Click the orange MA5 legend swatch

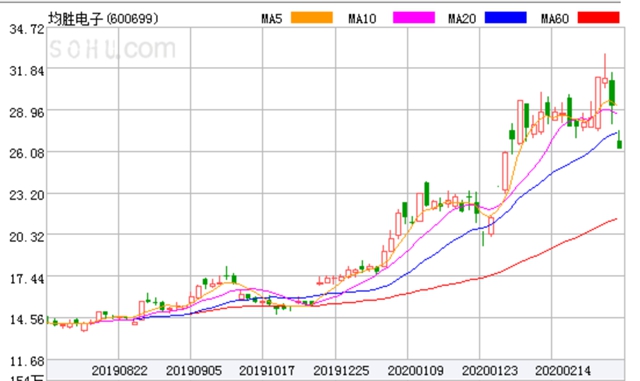coord(311,18)
